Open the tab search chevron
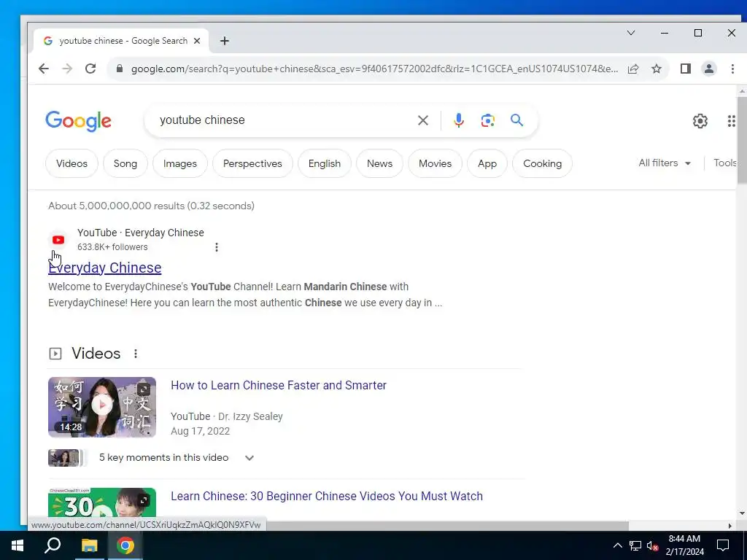747x560 pixels. pos(631,33)
